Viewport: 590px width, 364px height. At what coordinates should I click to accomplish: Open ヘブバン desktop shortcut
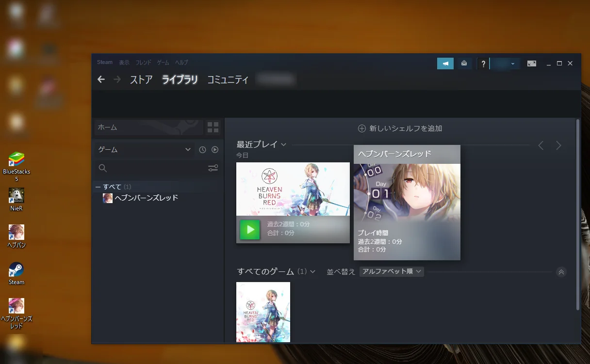[x=16, y=236]
